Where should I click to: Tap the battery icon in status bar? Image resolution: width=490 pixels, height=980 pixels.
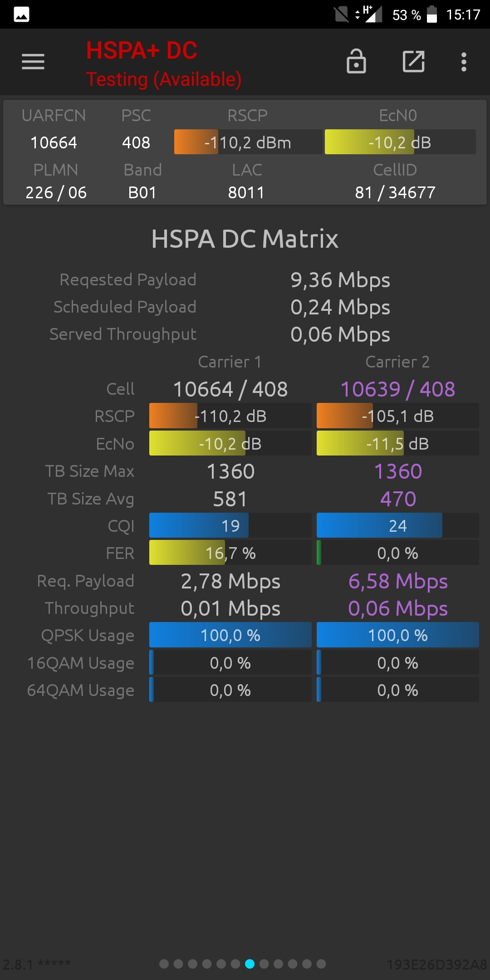pyautogui.click(x=432, y=15)
